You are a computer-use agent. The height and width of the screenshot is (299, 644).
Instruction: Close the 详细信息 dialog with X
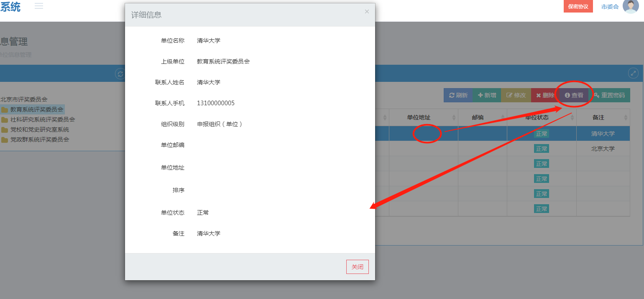pos(367,12)
